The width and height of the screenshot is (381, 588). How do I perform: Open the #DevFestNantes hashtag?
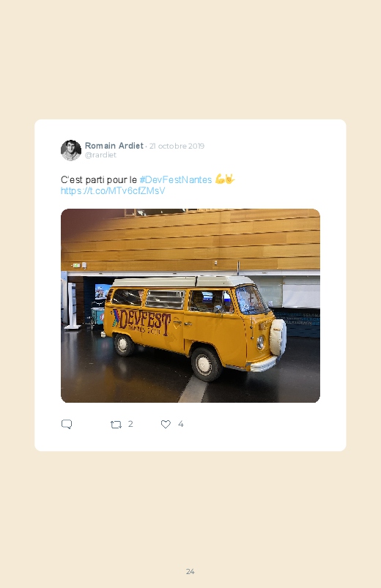[176, 180]
